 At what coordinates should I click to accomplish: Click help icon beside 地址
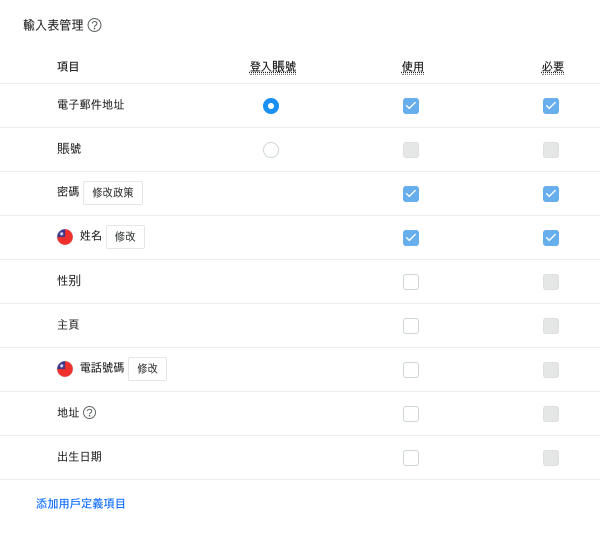pyautogui.click(x=90, y=413)
